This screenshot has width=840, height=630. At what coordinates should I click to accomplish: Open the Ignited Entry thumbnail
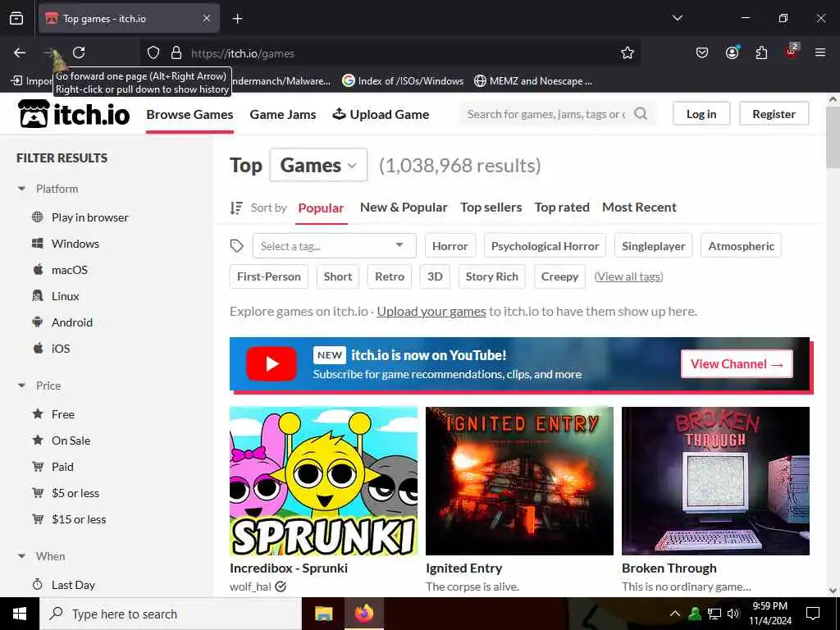coord(519,481)
